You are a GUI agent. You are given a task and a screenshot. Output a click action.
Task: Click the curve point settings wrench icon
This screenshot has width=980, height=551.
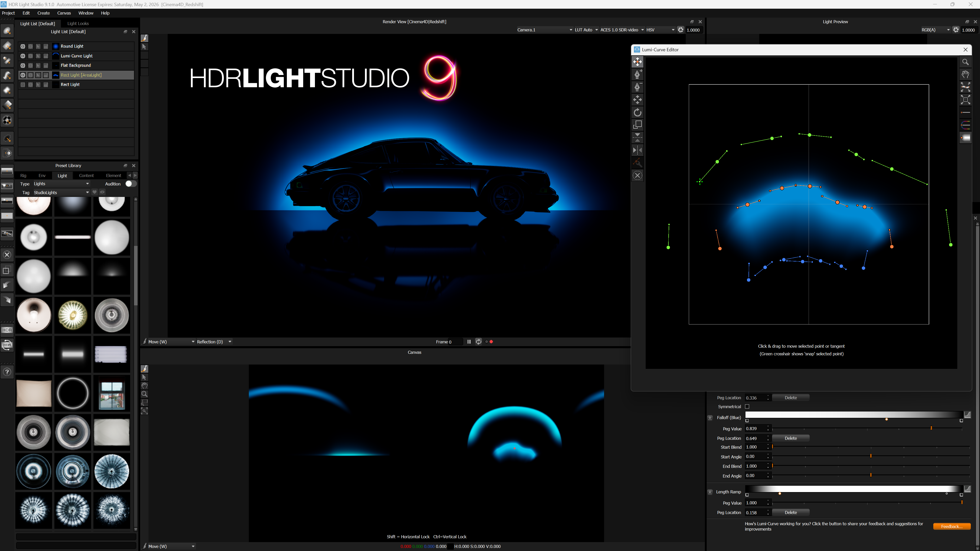tap(637, 163)
